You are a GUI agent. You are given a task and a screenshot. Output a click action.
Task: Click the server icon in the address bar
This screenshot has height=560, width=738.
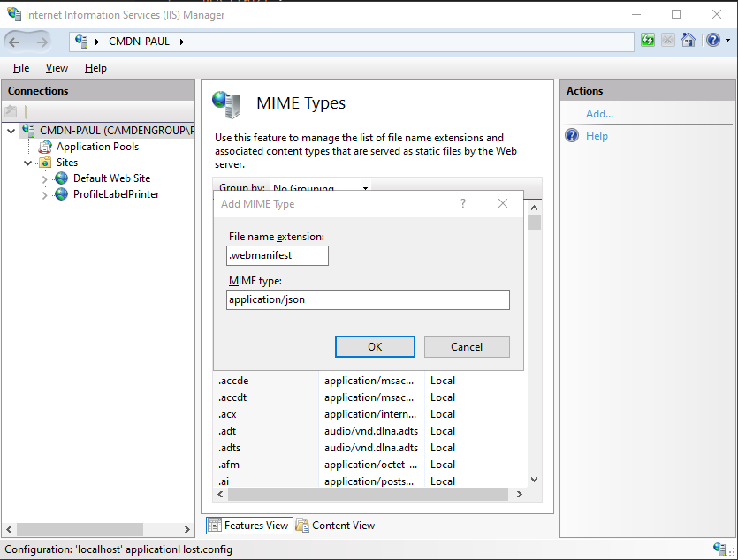81,42
